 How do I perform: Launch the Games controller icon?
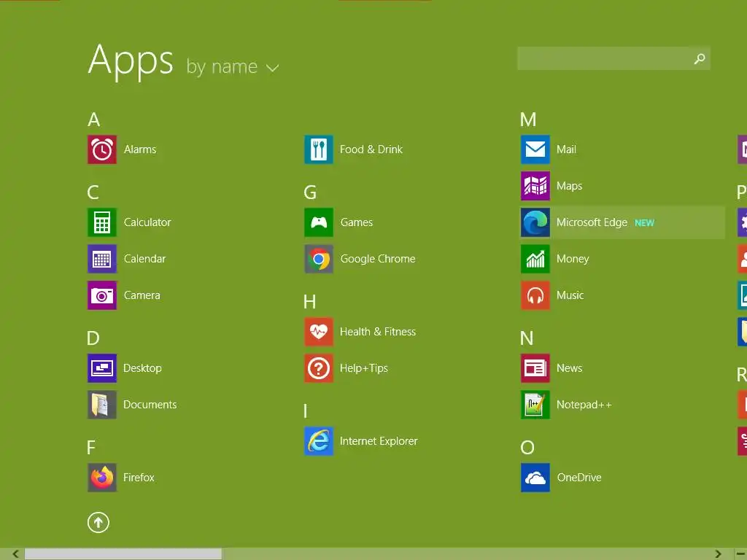click(x=319, y=222)
